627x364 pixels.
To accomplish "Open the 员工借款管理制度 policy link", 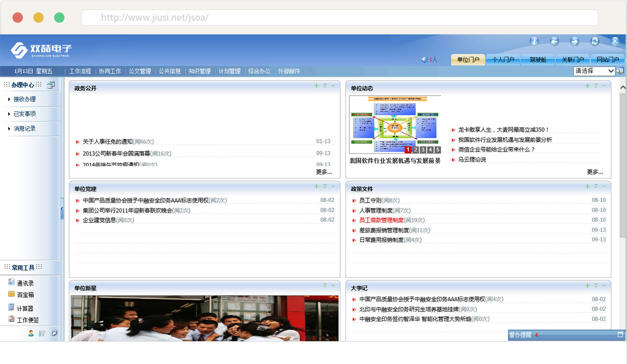I will pos(381,220).
